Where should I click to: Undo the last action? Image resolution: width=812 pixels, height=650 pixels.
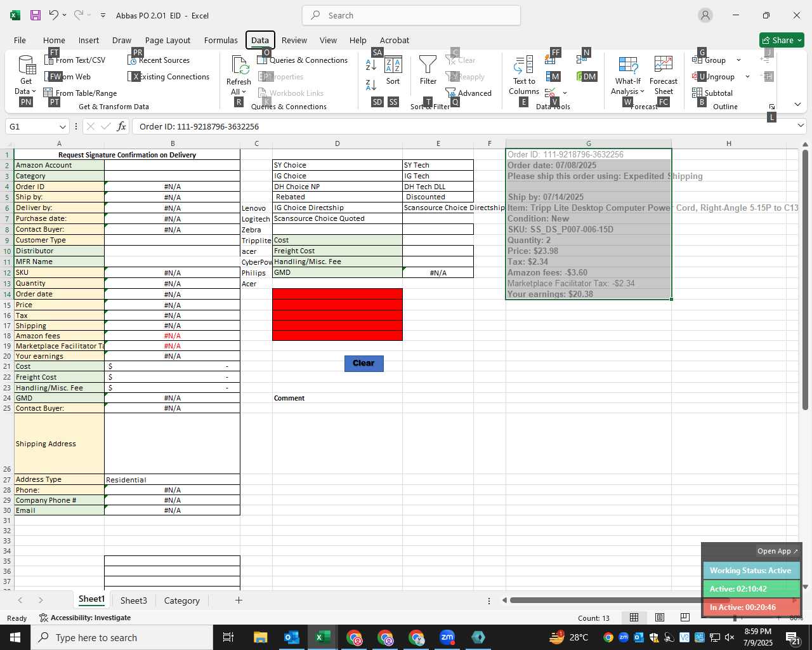tap(54, 15)
